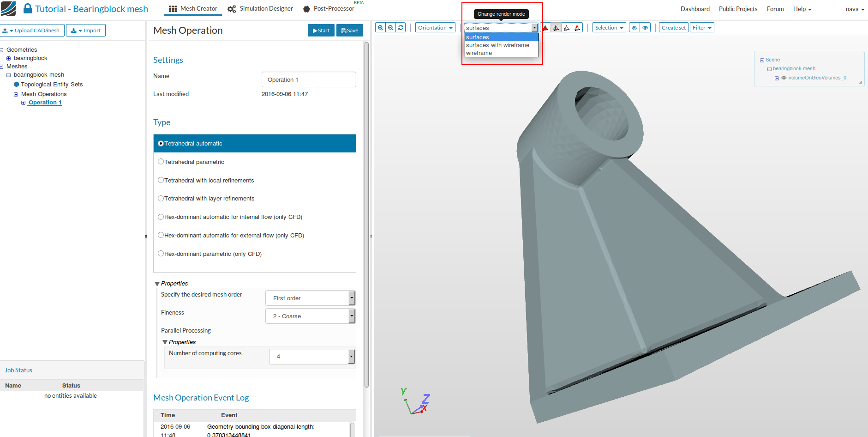
Task: Click the Event Log vertical scrollbar
Action: pyautogui.click(x=353, y=430)
